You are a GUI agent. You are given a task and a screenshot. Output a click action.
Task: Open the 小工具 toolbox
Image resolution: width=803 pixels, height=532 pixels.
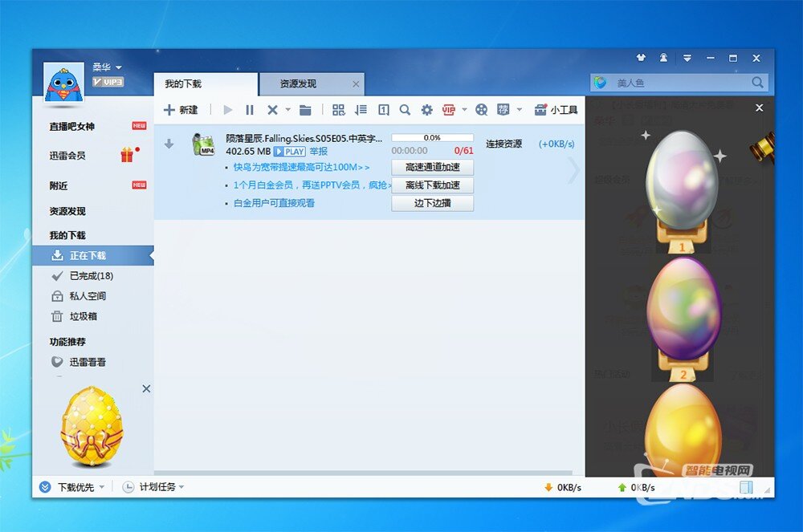point(556,110)
